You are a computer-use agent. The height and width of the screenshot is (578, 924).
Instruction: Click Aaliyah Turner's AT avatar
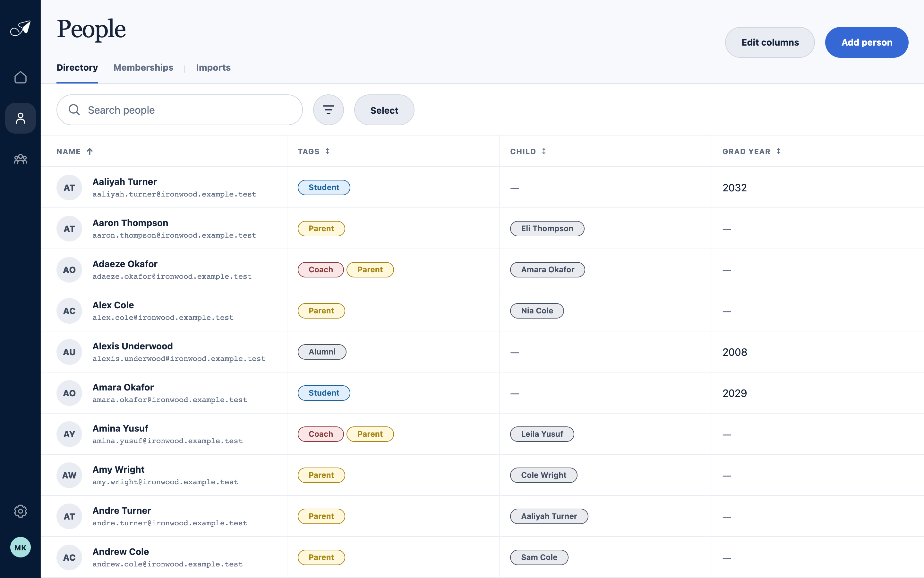(69, 188)
